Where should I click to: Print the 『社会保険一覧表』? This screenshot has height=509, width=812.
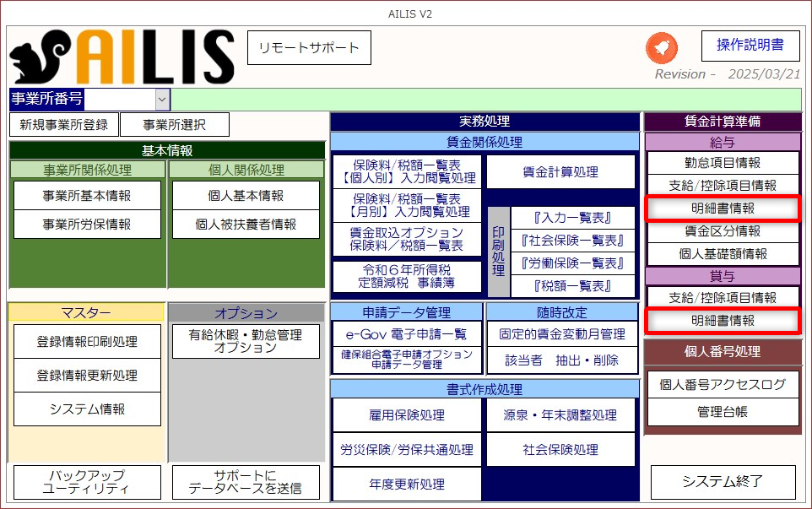click(572, 241)
